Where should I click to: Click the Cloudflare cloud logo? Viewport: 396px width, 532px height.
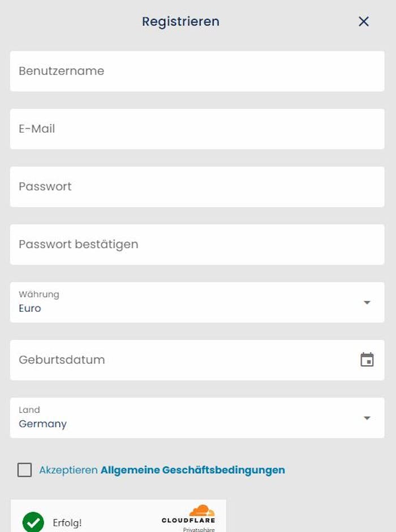201,511
